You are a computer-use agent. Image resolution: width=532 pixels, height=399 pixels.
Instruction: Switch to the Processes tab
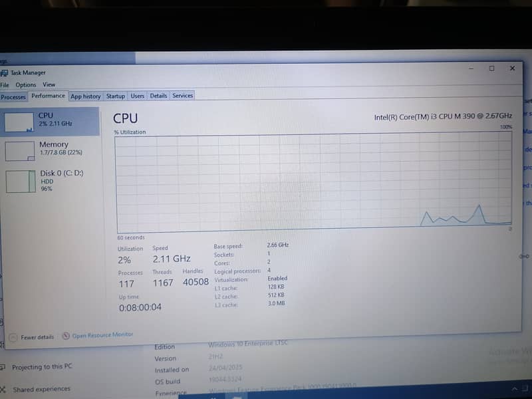[13, 97]
